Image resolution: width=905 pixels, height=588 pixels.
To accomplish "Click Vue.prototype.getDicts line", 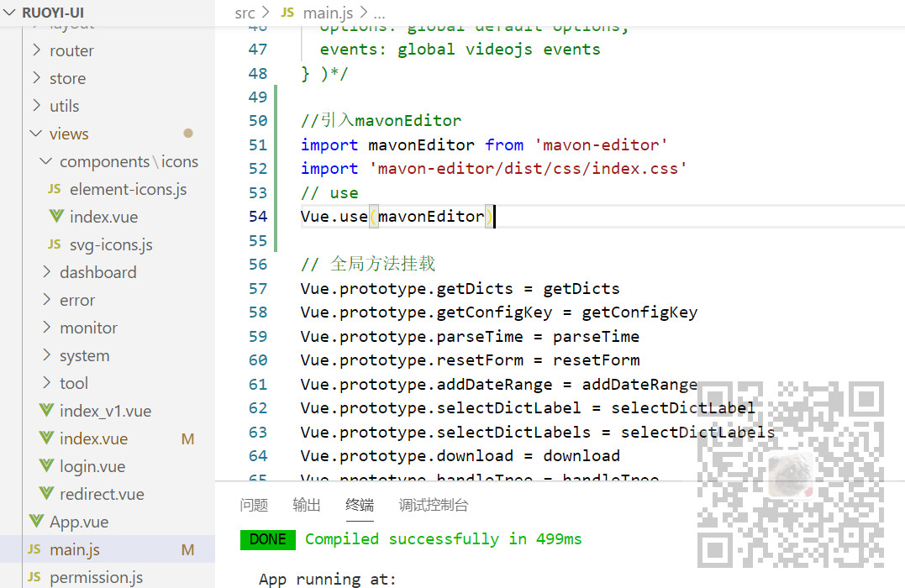I will click(x=460, y=288).
